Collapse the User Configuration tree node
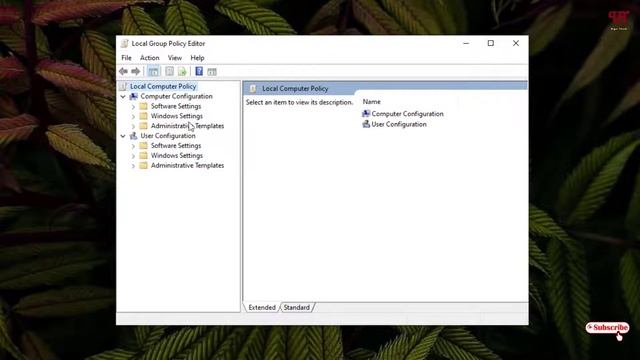 point(123,136)
